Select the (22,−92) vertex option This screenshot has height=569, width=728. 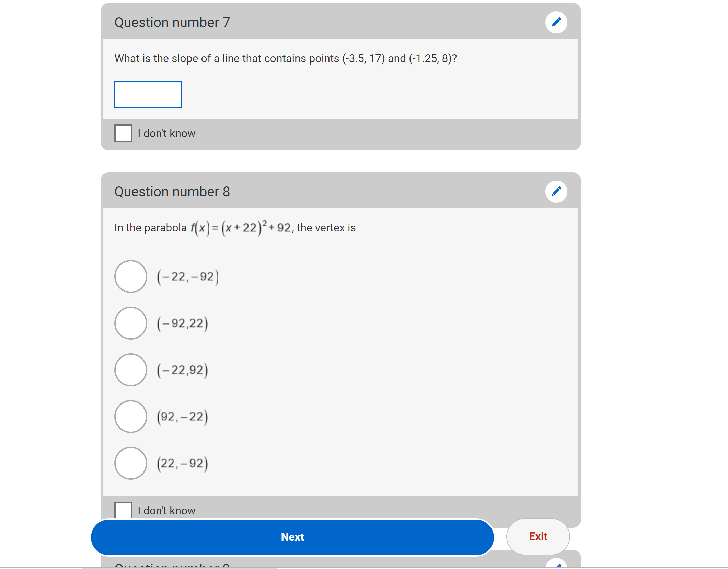point(131,463)
